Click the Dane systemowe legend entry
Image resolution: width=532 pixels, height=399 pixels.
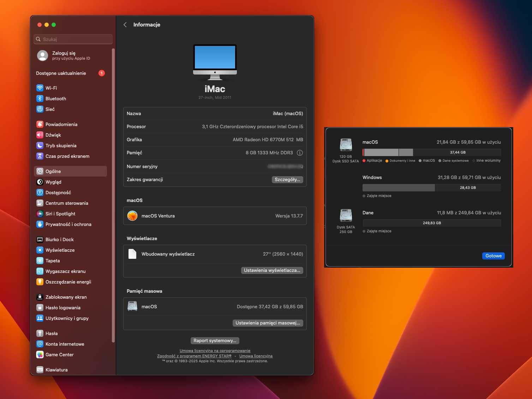(x=454, y=161)
